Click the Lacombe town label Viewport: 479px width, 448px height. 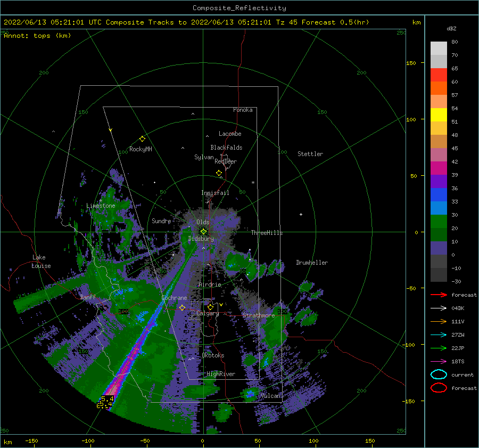coord(230,134)
